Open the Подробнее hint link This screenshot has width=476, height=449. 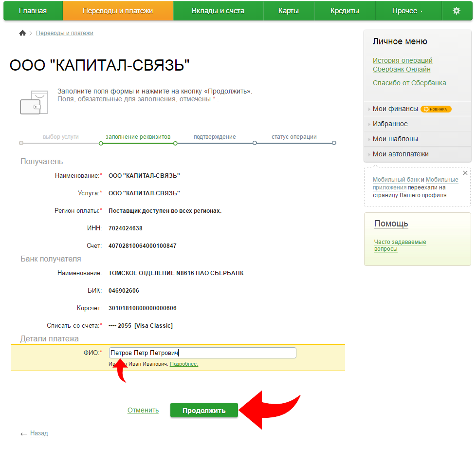183,364
